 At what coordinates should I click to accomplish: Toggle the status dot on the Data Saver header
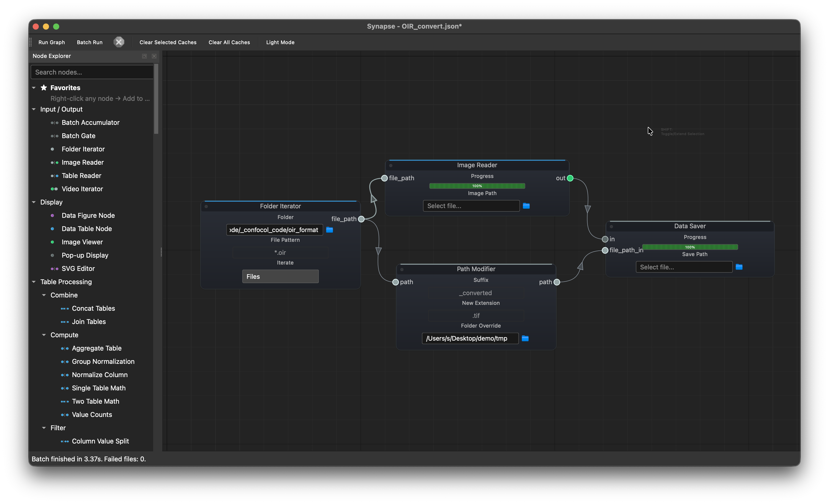click(611, 227)
